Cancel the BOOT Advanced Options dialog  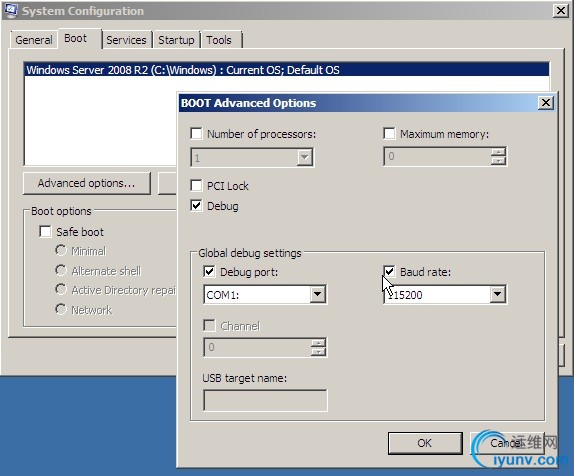coord(507,443)
